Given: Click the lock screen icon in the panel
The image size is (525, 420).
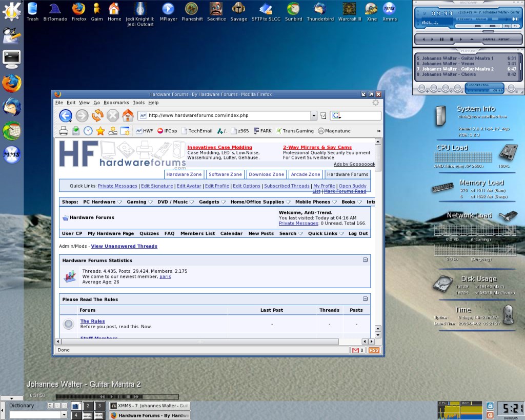Looking at the screenshot, I should (x=490, y=406).
